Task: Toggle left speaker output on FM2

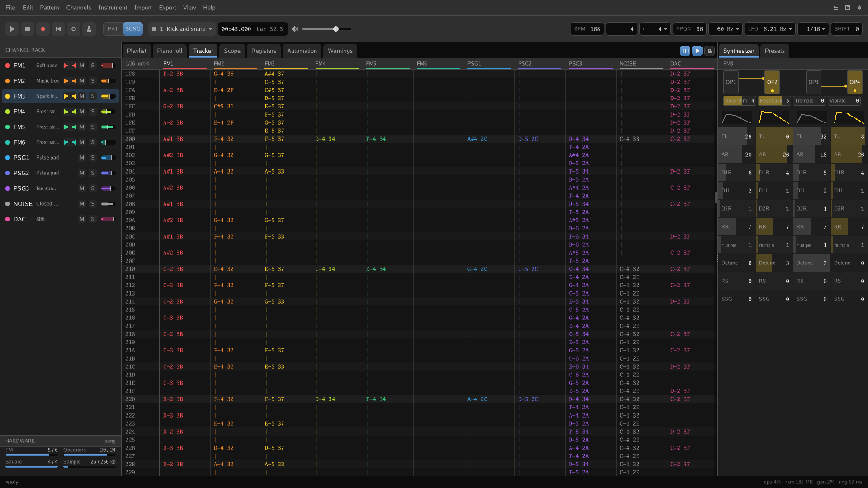Action: click(x=66, y=81)
